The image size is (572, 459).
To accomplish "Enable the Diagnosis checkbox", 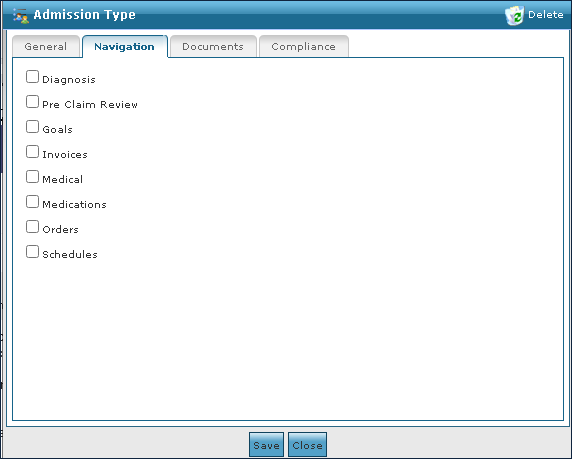I will 32,77.
